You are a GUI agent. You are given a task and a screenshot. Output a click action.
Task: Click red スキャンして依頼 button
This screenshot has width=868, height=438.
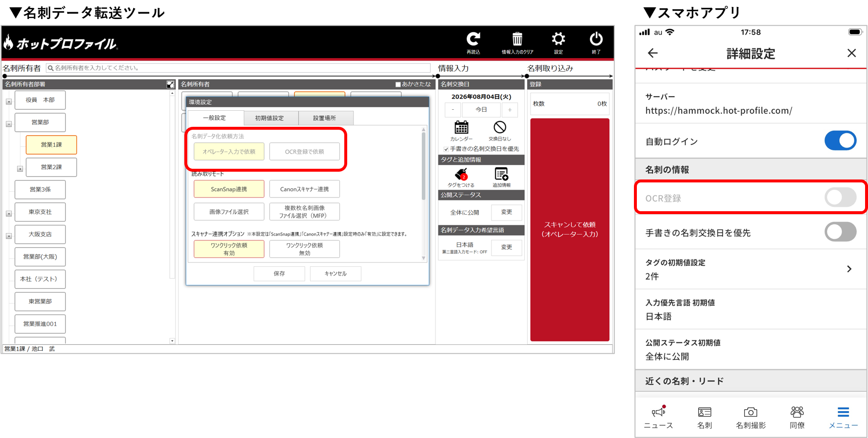point(570,229)
